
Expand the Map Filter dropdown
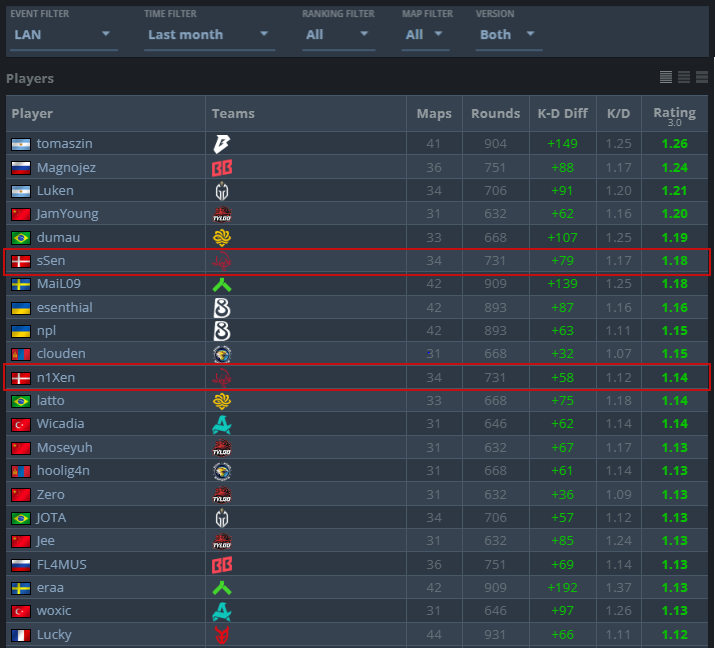coord(425,35)
